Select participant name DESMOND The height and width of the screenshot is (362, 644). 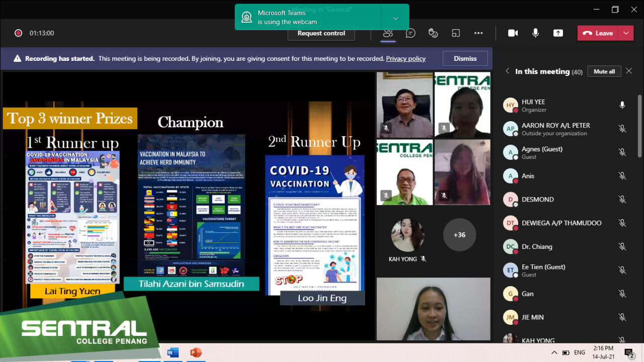point(537,200)
